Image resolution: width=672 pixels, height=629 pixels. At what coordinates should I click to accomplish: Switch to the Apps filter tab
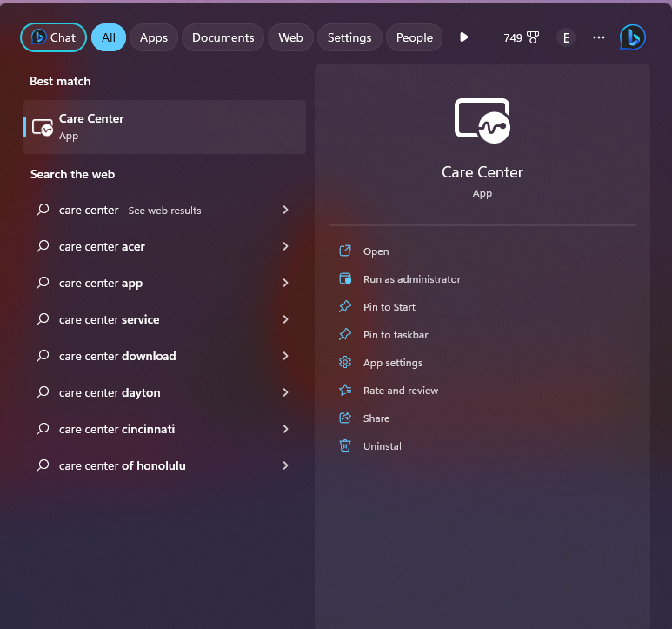(153, 37)
